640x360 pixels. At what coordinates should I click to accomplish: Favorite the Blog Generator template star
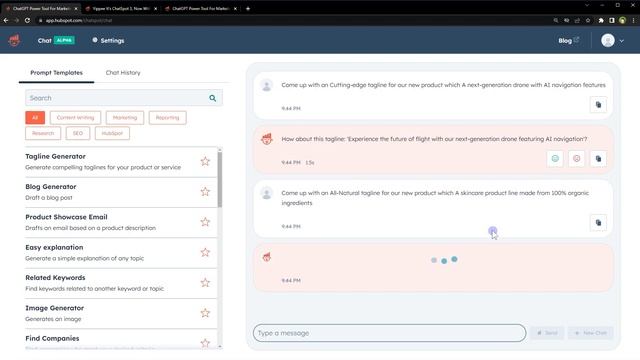pos(205,192)
